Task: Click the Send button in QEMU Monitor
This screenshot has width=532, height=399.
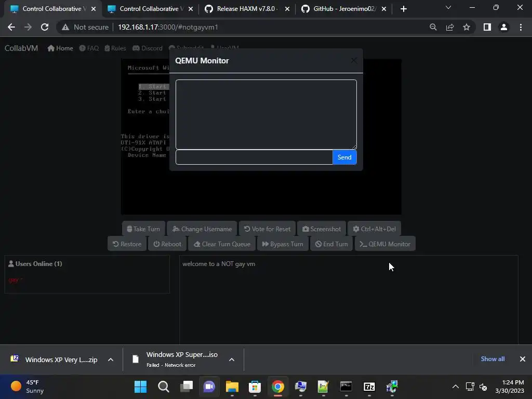Action: coord(344,157)
